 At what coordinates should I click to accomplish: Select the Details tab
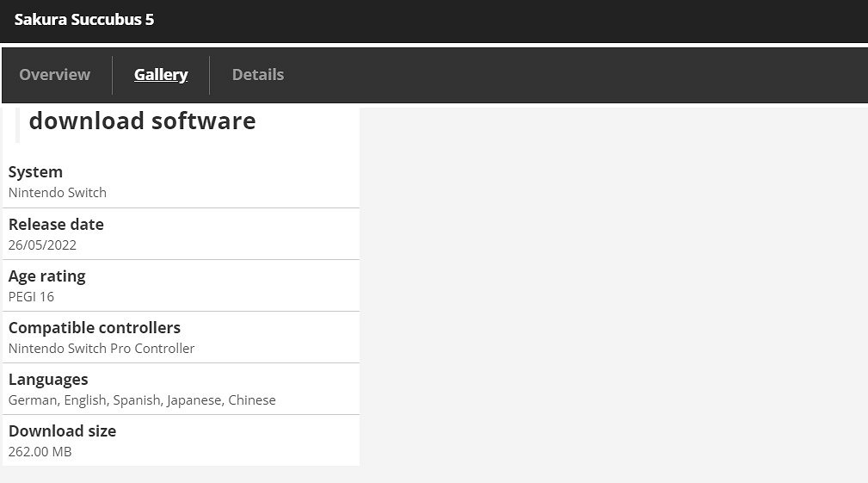coord(258,75)
